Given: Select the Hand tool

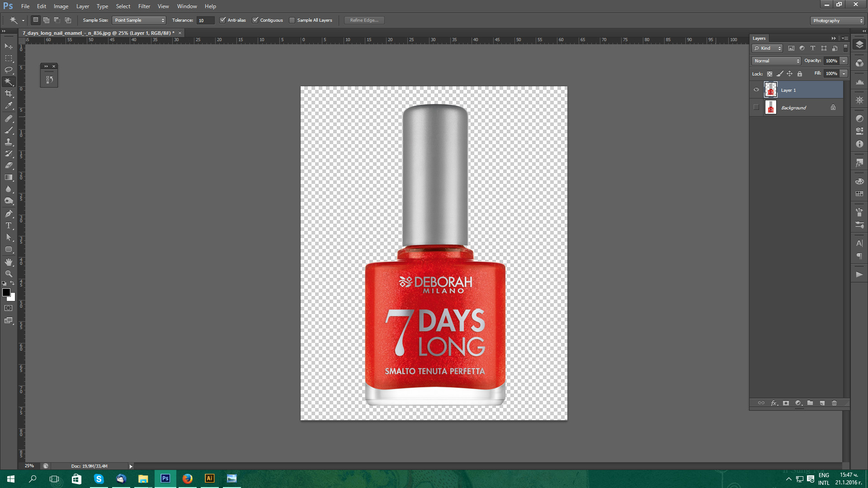Looking at the screenshot, I should 9,262.
